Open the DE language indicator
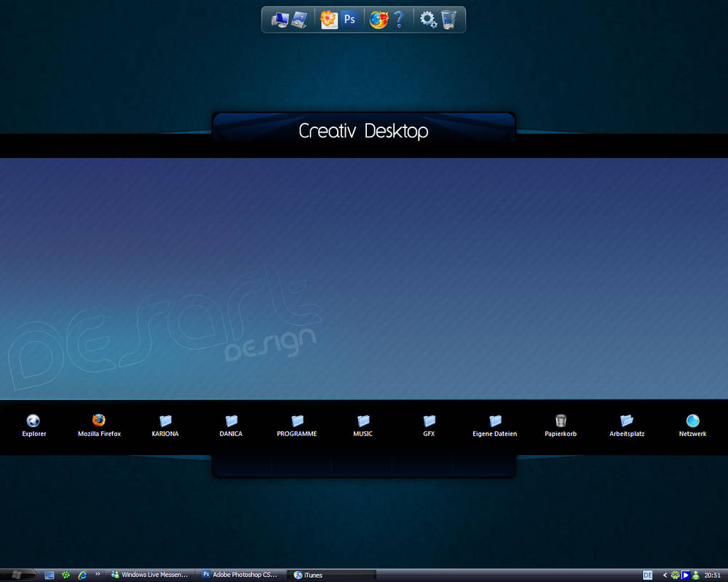Image resolution: width=728 pixels, height=582 pixels. [x=648, y=575]
